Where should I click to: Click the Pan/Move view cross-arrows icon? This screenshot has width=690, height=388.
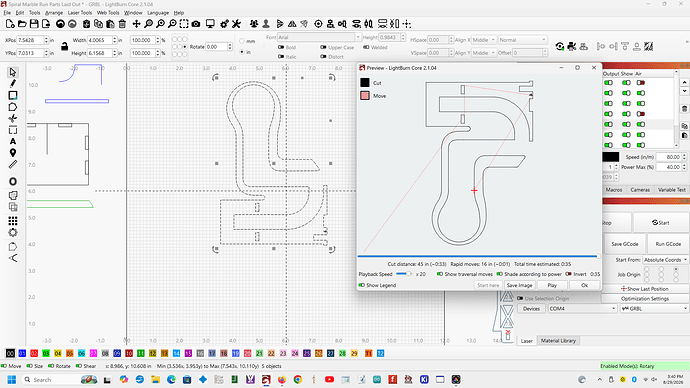coord(136,24)
